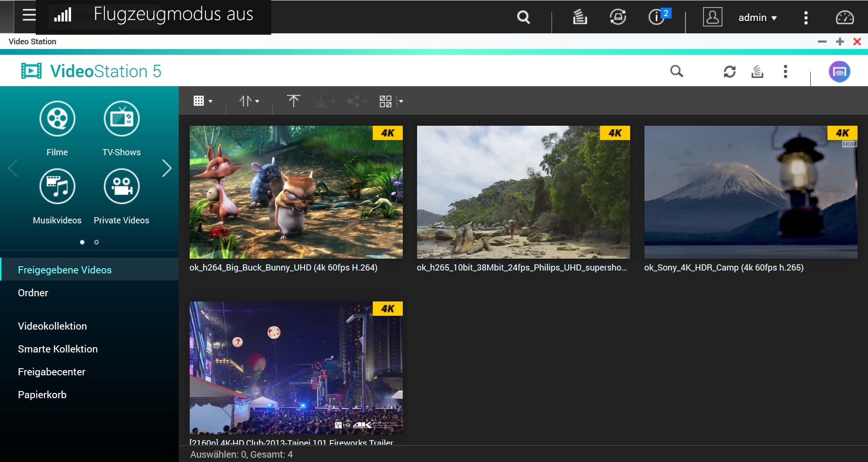
Task: Click the upload arrow toolbar icon
Action: (293, 101)
